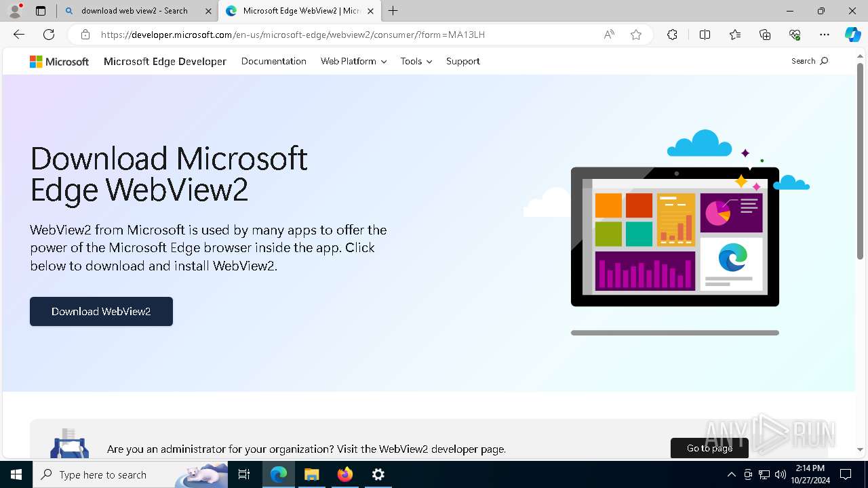Activate the Read aloud icon in address bar

pyautogui.click(x=609, y=35)
